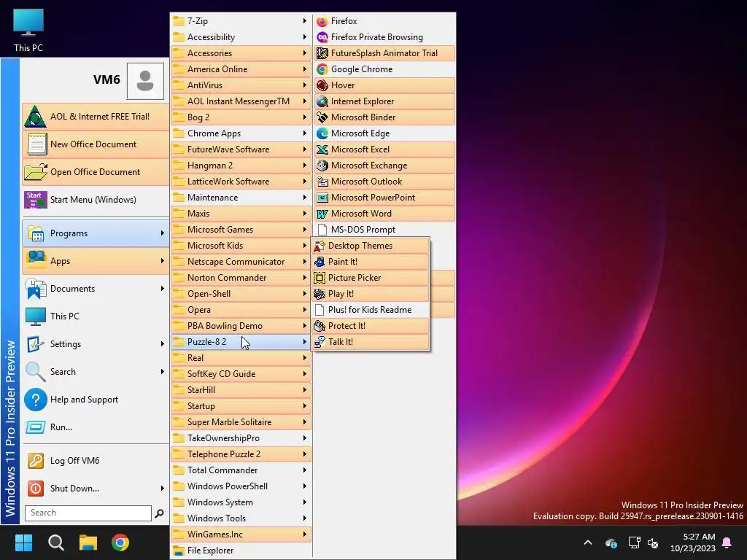Start the Hover game
The height and width of the screenshot is (560, 747).
tap(384, 85)
